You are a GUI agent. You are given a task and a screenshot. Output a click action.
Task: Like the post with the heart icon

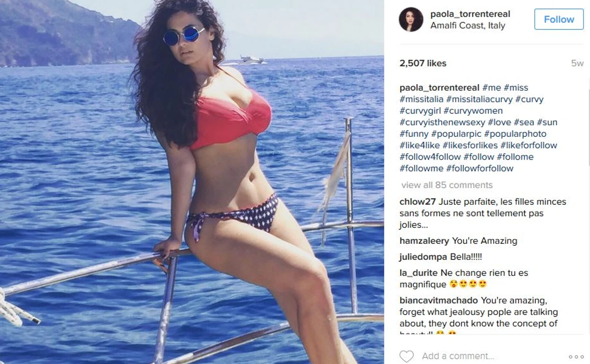(x=406, y=356)
